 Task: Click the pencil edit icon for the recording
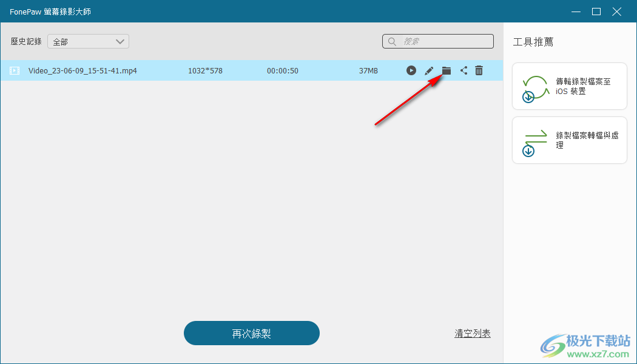pos(428,71)
